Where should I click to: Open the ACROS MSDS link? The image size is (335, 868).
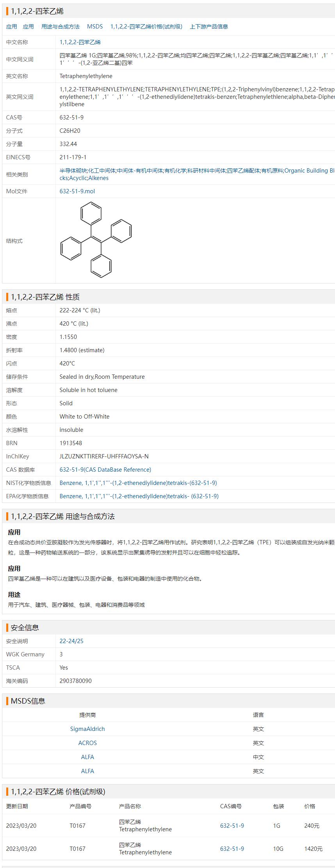pyautogui.click(x=87, y=743)
